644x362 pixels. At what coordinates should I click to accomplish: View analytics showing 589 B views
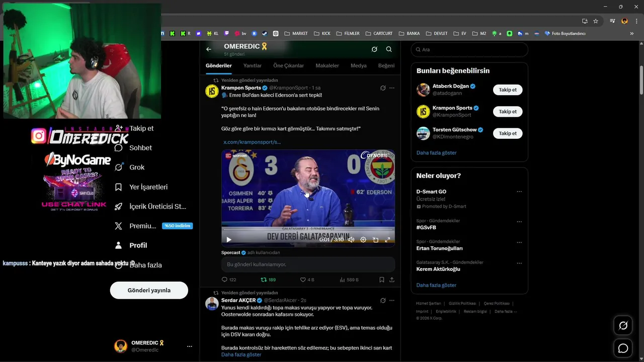click(349, 280)
